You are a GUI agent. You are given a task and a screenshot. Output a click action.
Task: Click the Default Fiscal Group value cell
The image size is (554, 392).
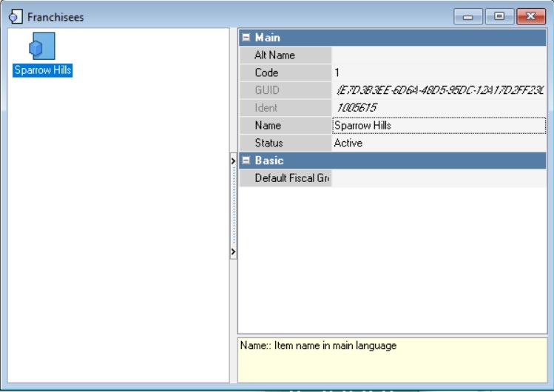tap(439, 178)
